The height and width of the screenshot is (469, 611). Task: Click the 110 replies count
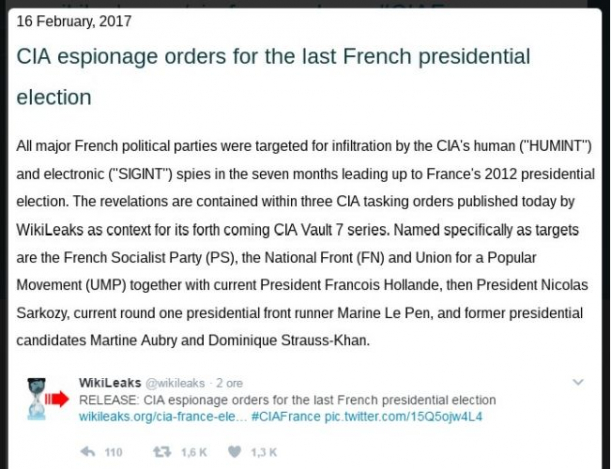point(113,452)
